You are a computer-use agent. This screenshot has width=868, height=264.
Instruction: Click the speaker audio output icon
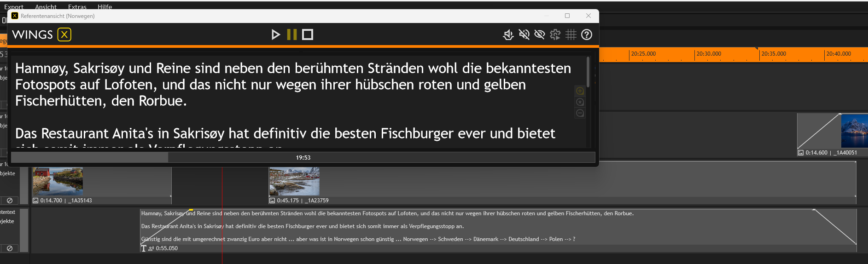tap(508, 34)
